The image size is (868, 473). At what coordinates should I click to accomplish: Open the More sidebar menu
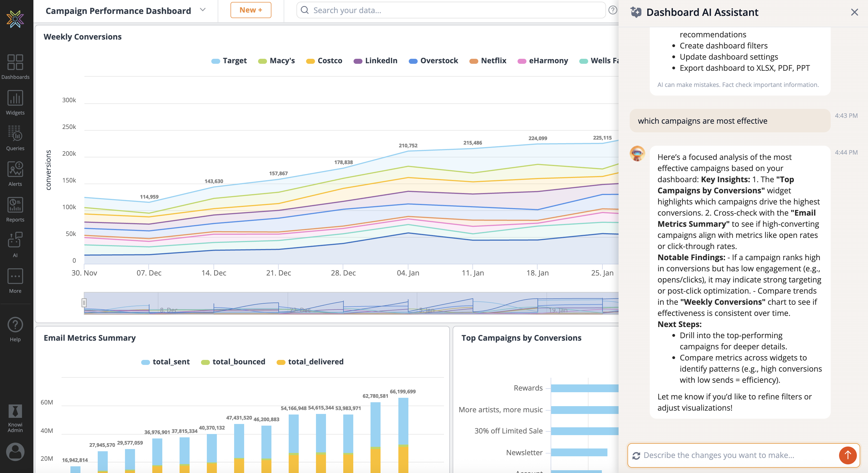15,281
